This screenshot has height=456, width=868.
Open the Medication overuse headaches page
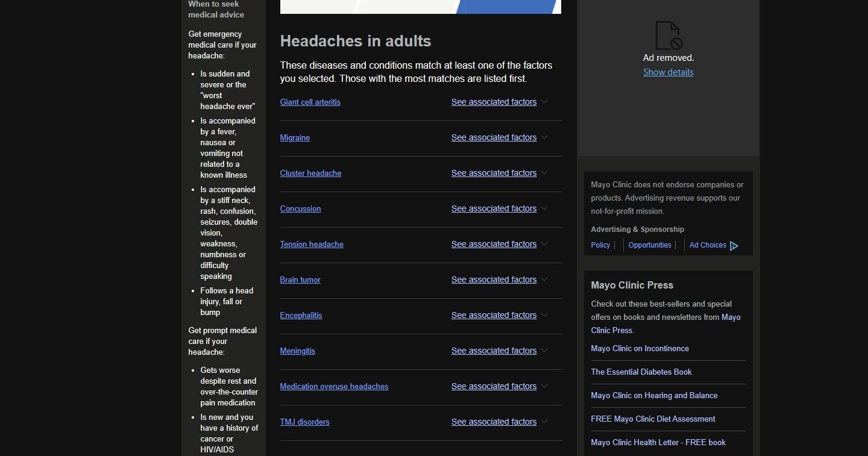pyautogui.click(x=334, y=386)
